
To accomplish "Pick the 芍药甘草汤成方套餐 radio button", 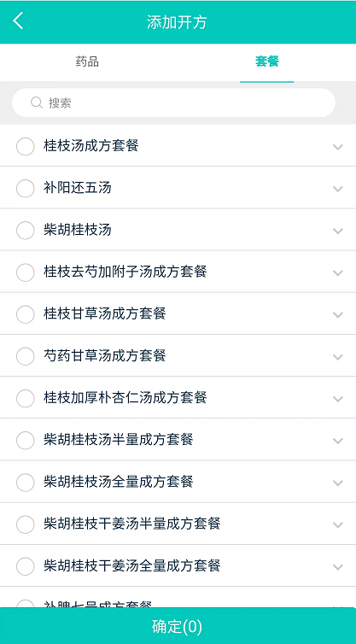I will 26,356.
